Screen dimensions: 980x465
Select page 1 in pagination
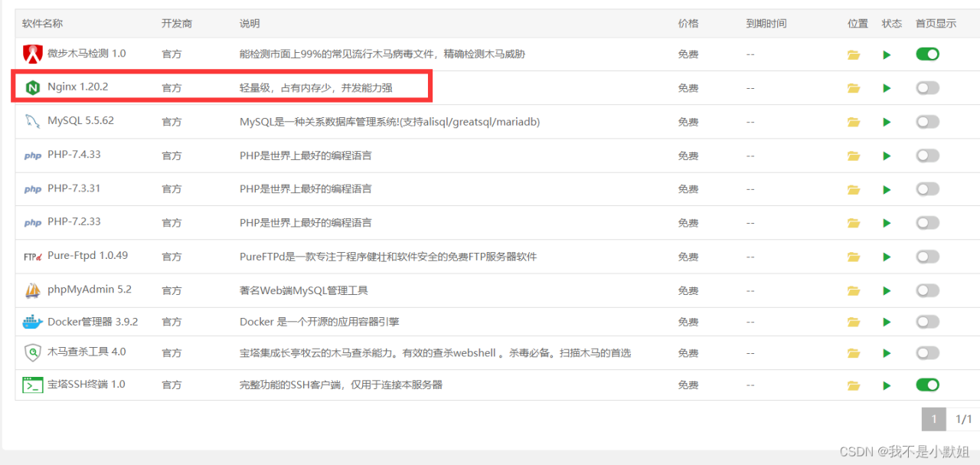[933, 419]
